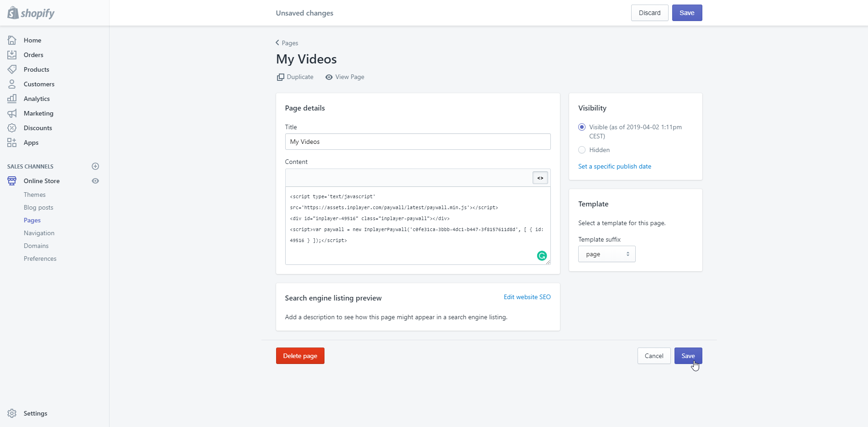868x427 pixels.
Task: Click inside the Content code editor
Action: click(x=418, y=226)
